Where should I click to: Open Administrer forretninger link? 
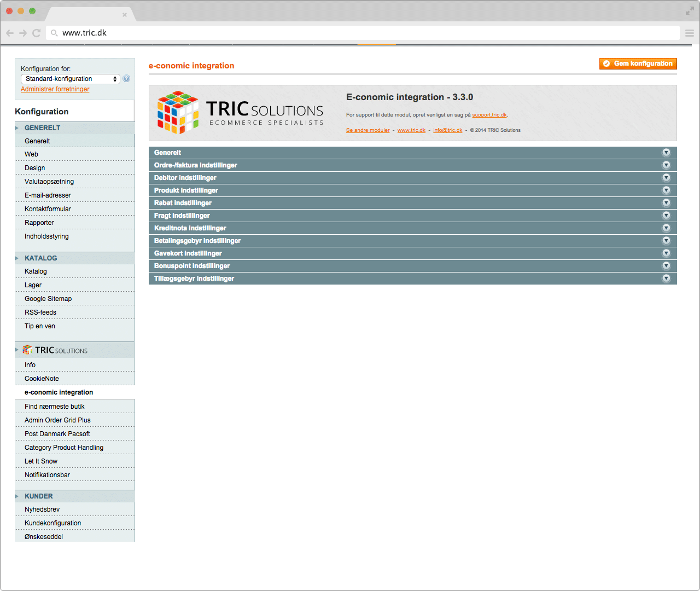(x=55, y=89)
